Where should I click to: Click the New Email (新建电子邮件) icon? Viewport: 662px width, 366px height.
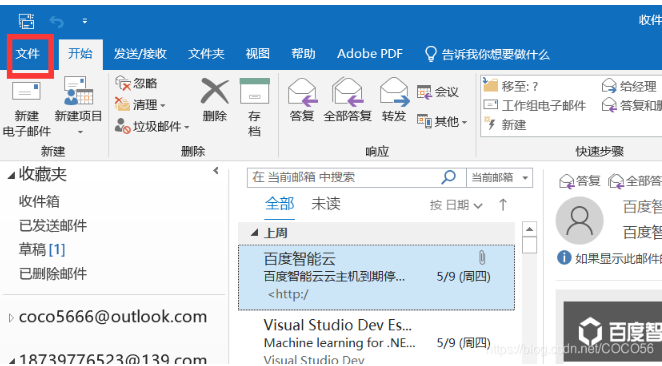pyautogui.click(x=26, y=91)
